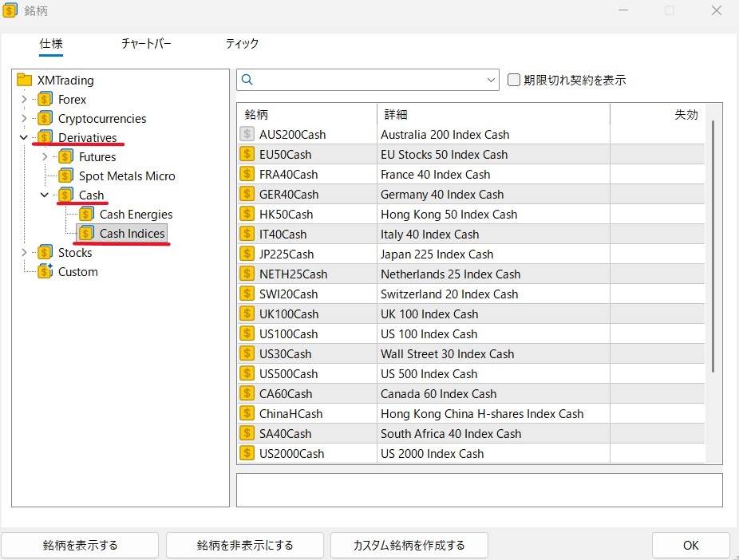The width and height of the screenshot is (739, 560).
Task: Click the IT40Cash symbol icon
Action: pyautogui.click(x=247, y=234)
